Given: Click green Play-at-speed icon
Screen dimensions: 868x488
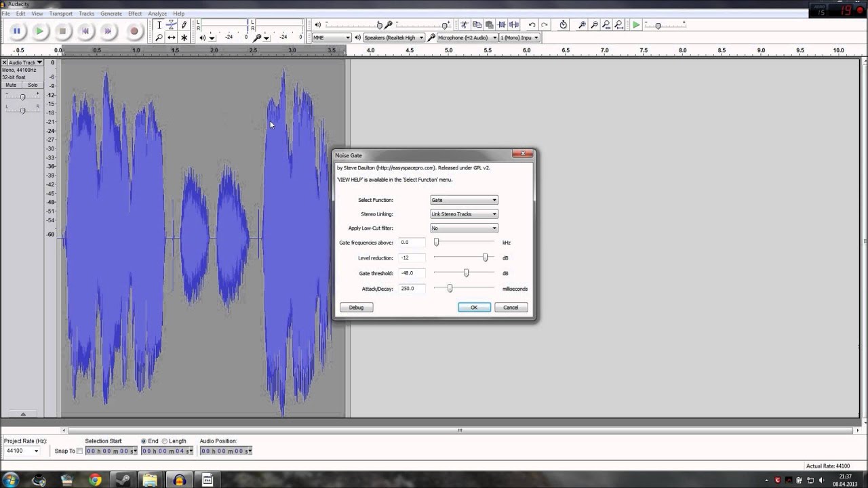Looking at the screenshot, I should pyautogui.click(x=636, y=25).
